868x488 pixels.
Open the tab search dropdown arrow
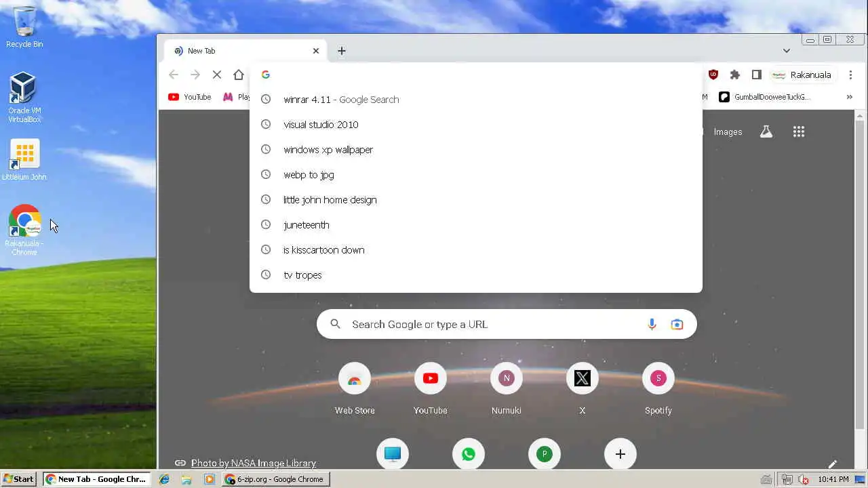(787, 51)
